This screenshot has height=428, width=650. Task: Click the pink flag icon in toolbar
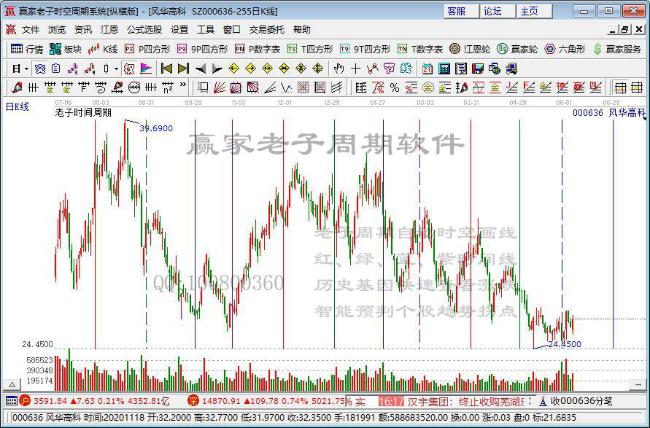pyautogui.click(x=146, y=69)
